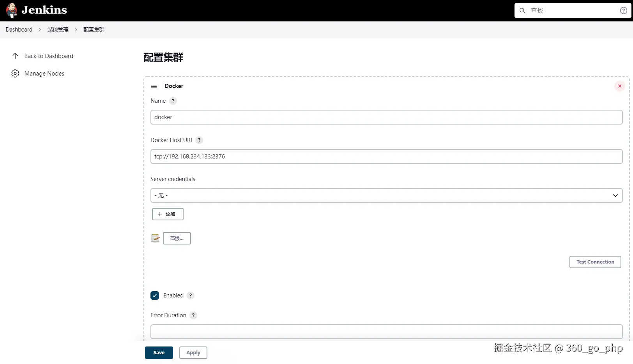Open the 系统管理 breadcrumb

(58, 30)
